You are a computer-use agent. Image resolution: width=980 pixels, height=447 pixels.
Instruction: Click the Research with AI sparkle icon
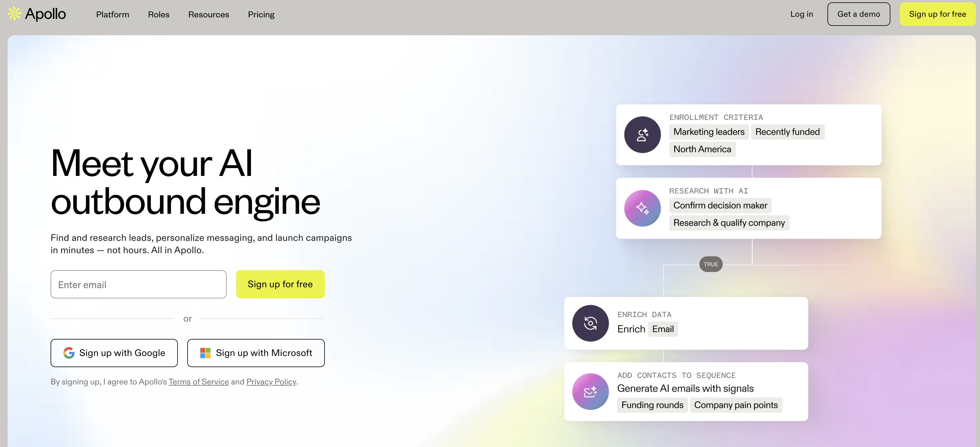tap(642, 208)
